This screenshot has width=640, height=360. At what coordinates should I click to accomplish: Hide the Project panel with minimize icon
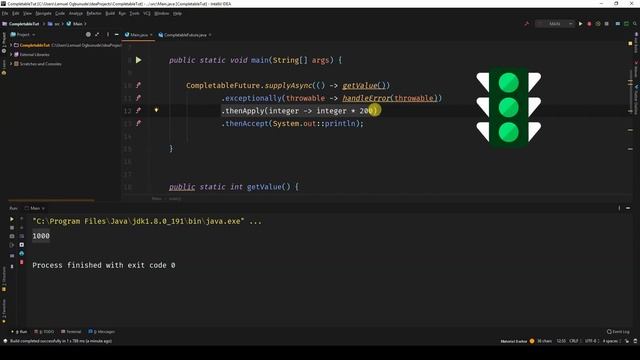coord(117,35)
